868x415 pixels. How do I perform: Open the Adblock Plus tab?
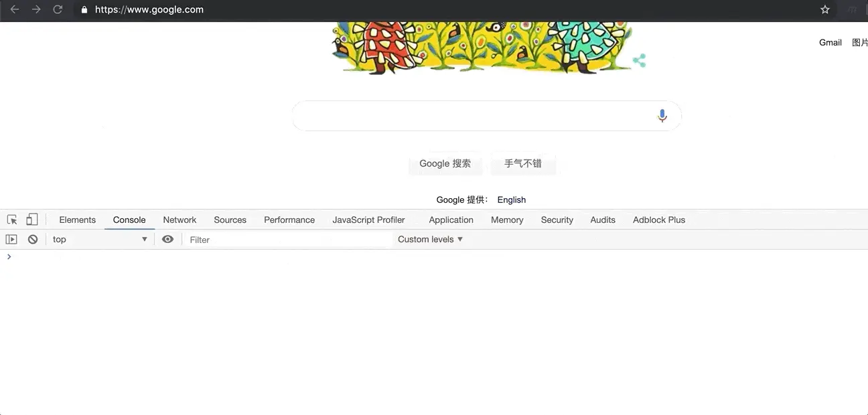tap(659, 220)
